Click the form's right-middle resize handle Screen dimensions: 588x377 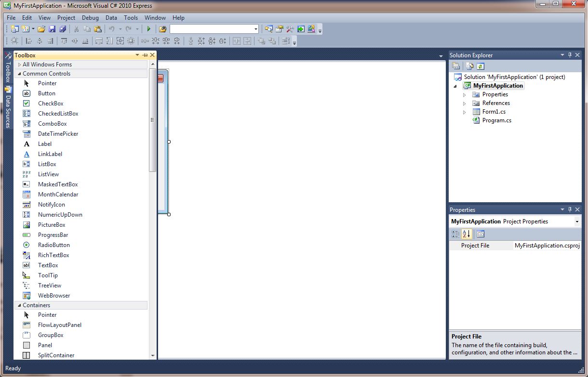[169, 142]
